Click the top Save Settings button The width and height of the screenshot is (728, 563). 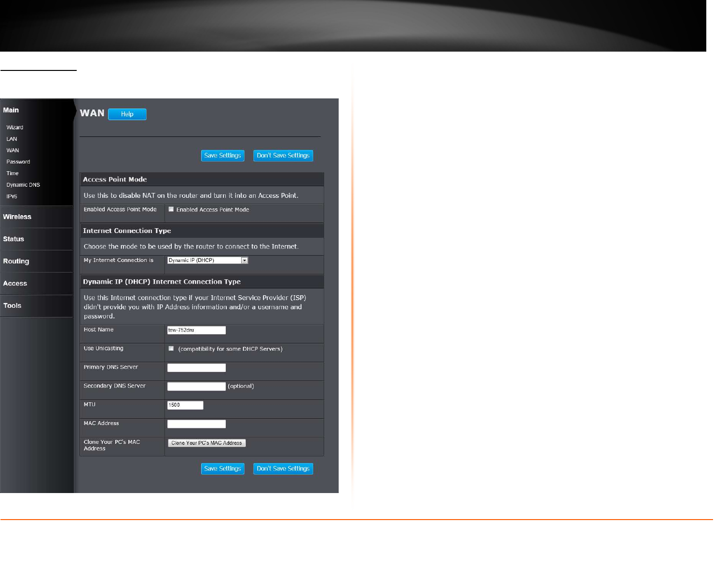pyautogui.click(x=222, y=156)
